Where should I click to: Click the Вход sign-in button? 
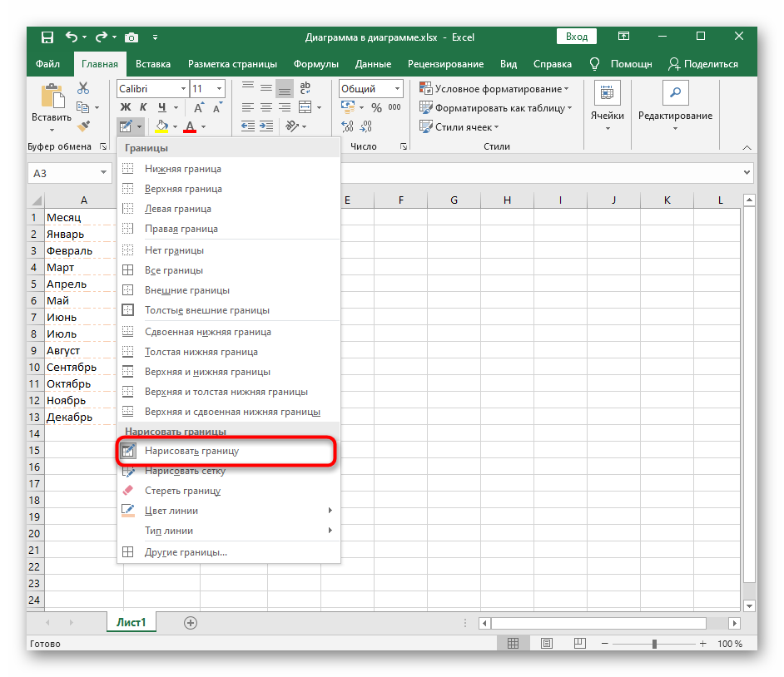coord(577,37)
